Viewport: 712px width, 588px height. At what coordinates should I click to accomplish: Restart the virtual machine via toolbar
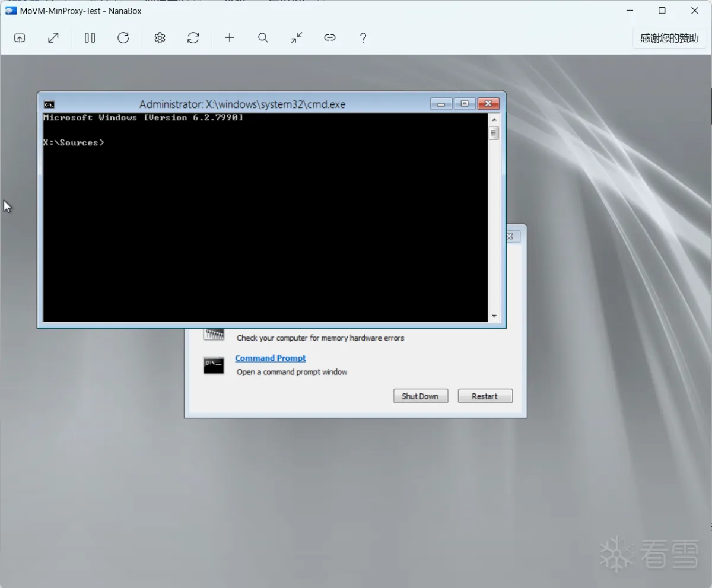click(x=123, y=37)
